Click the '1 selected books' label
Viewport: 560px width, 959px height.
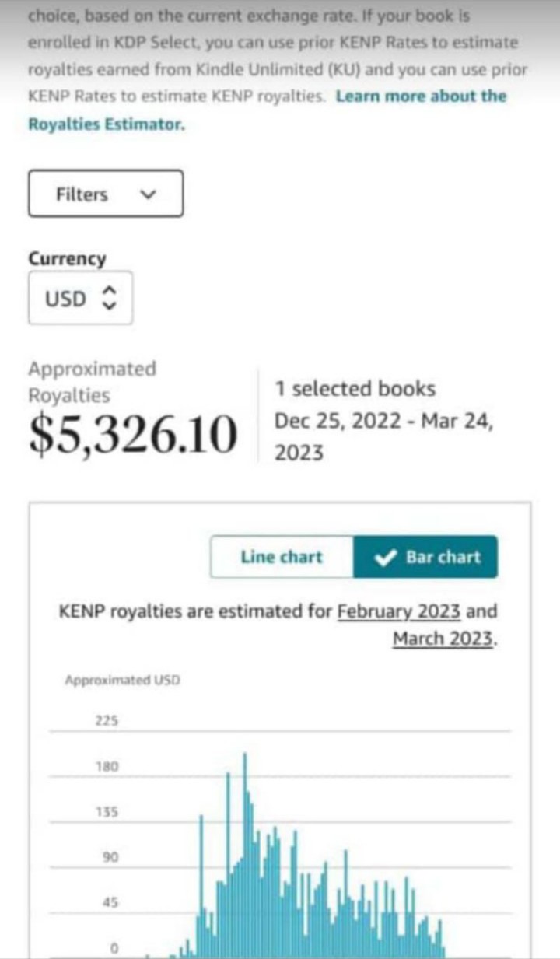click(355, 389)
